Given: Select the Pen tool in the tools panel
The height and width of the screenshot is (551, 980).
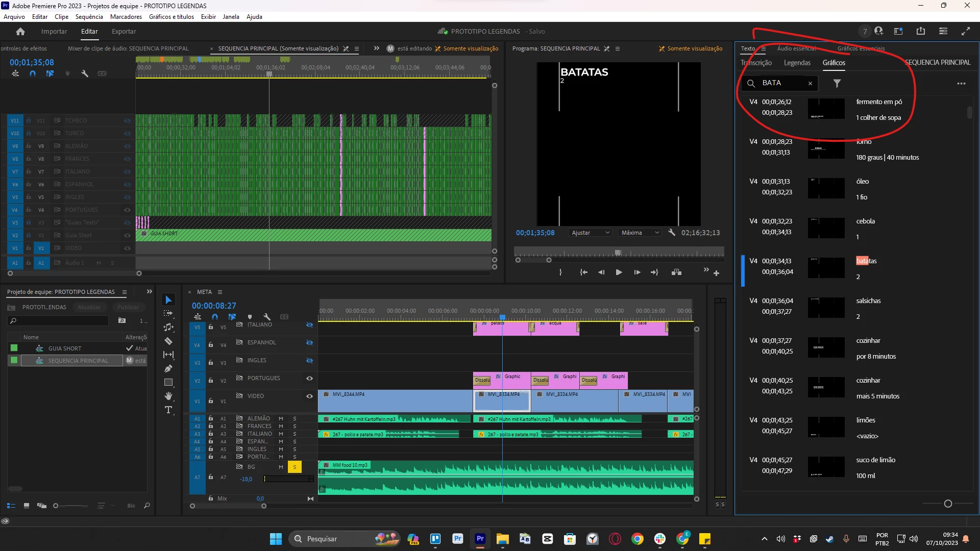Looking at the screenshot, I should (x=168, y=368).
